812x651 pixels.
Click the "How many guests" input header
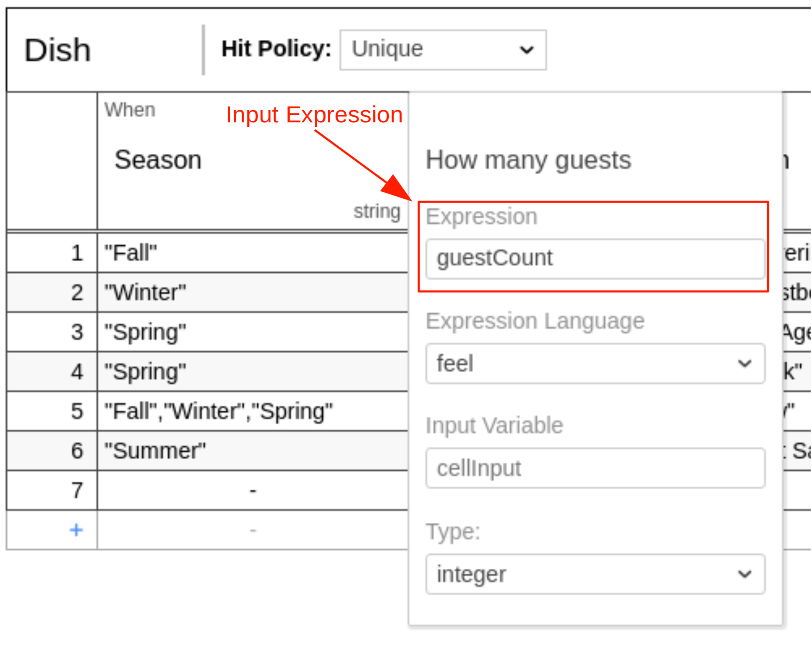click(x=528, y=160)
